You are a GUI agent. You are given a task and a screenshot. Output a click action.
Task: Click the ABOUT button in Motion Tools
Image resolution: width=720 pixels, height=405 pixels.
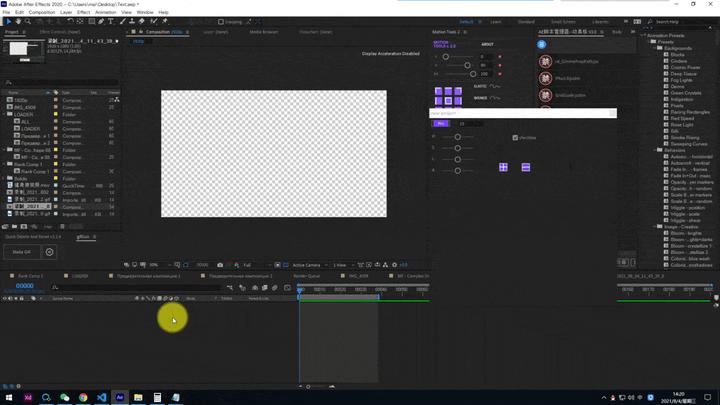pos(487,44)
